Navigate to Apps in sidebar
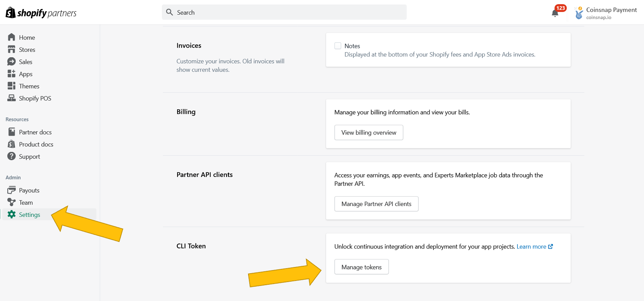Viewport: 644px width, 301px height. click(x=26, y=74)
